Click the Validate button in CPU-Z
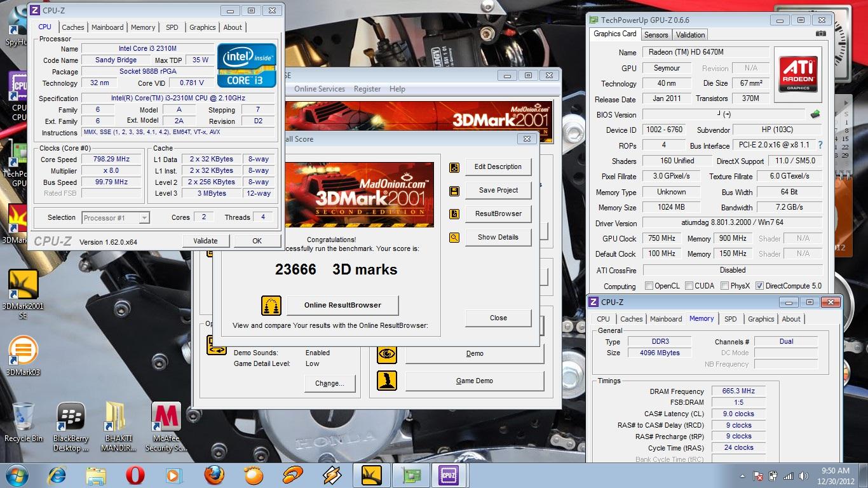The image size is (868, 488). point(205,241)
